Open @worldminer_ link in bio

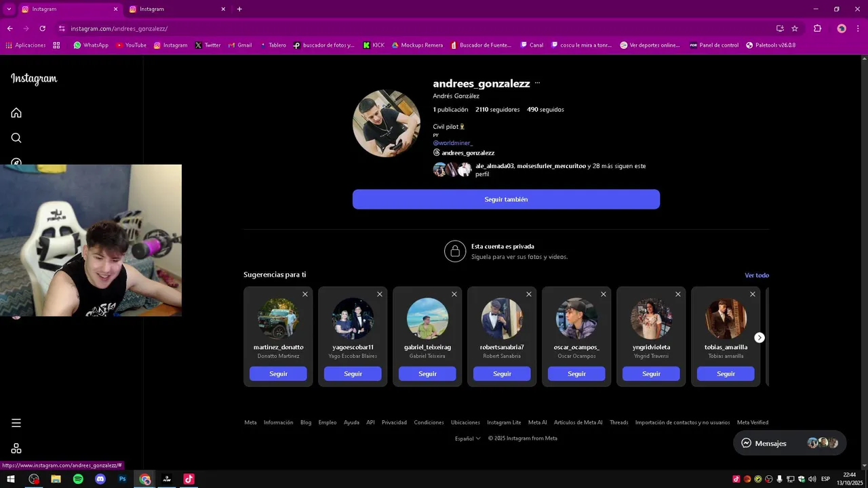[453, 143]
